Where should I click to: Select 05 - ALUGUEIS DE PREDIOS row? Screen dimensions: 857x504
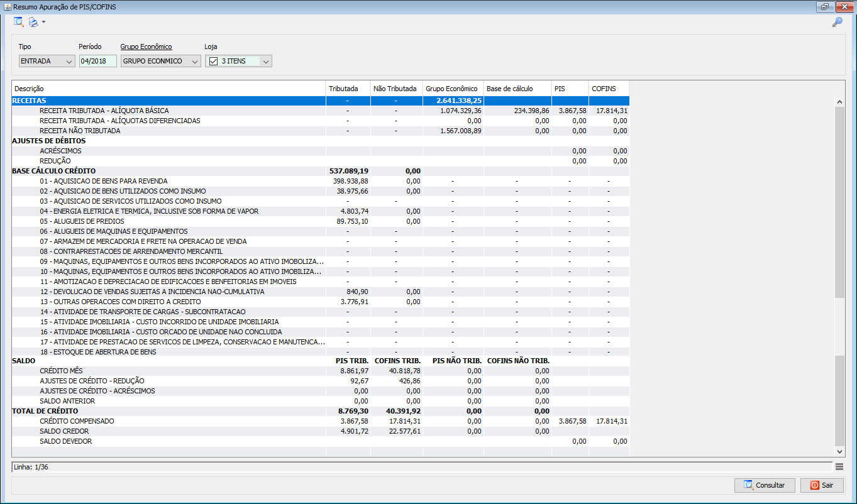321,221
